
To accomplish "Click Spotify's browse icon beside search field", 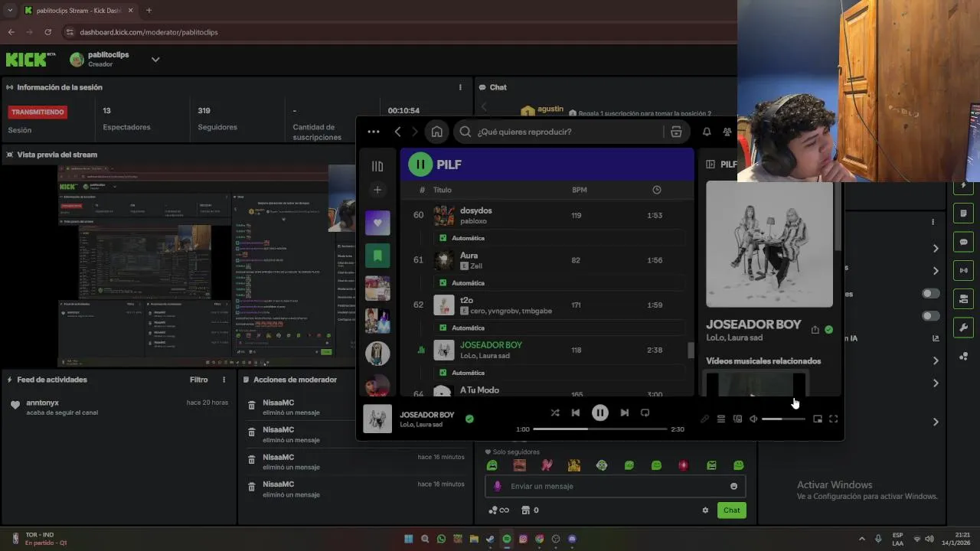I will 676,132.
